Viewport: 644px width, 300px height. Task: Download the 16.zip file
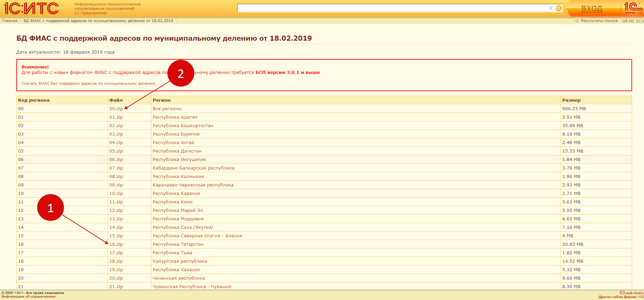116,244
